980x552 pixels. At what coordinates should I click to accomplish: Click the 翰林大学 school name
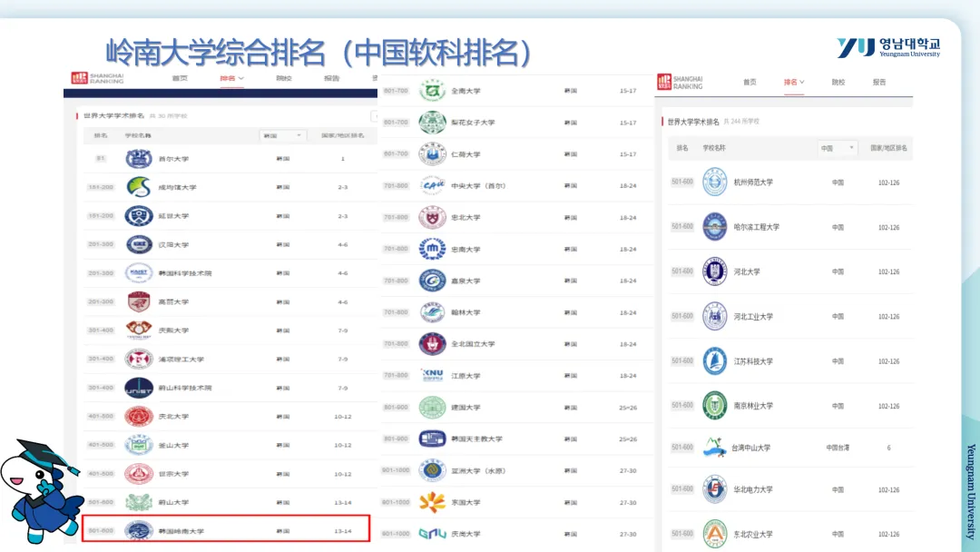(x=465, y=312)
